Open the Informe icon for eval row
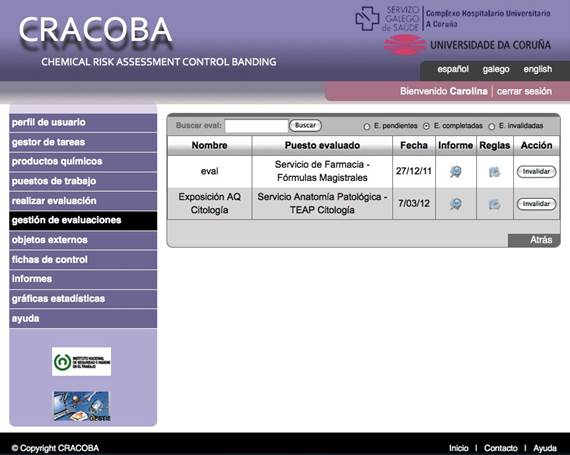The image size is (570, 455). [x=455, y=172]
